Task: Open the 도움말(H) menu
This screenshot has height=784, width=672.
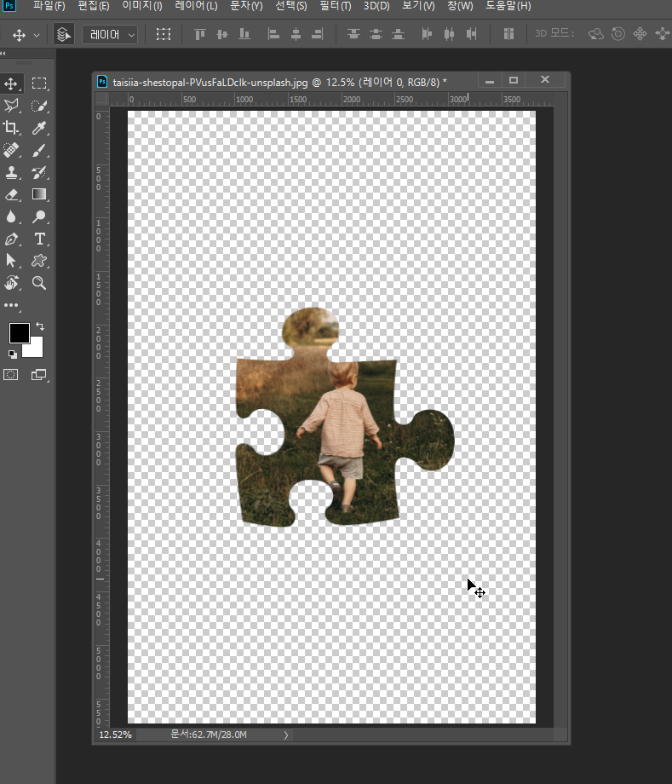Action: click(x=508, y=6)
